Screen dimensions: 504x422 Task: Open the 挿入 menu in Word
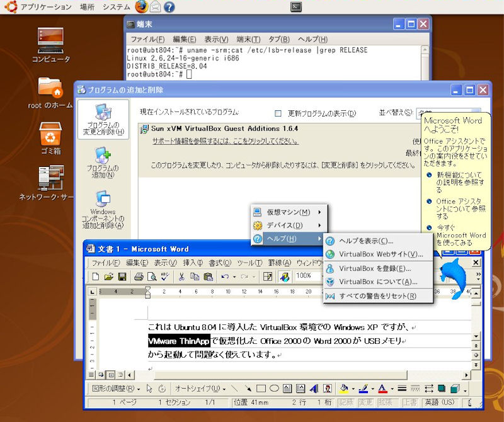pos(193,263)
